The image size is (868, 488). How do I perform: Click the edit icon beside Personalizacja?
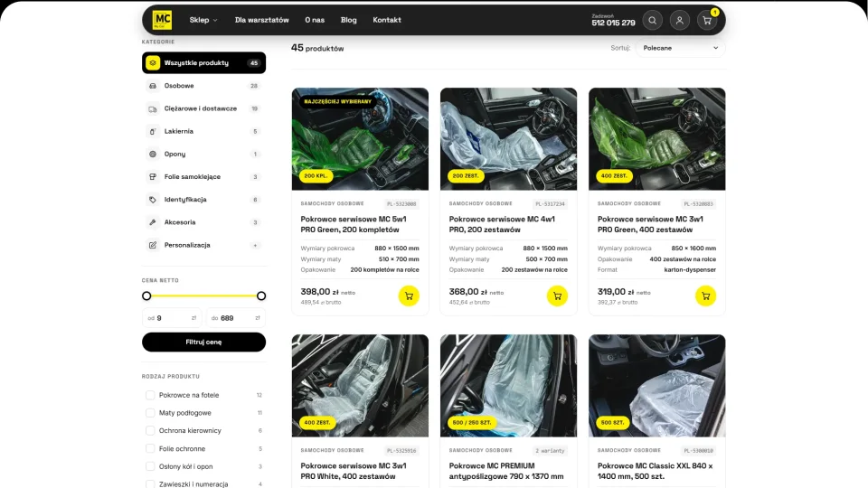point(153,245)
